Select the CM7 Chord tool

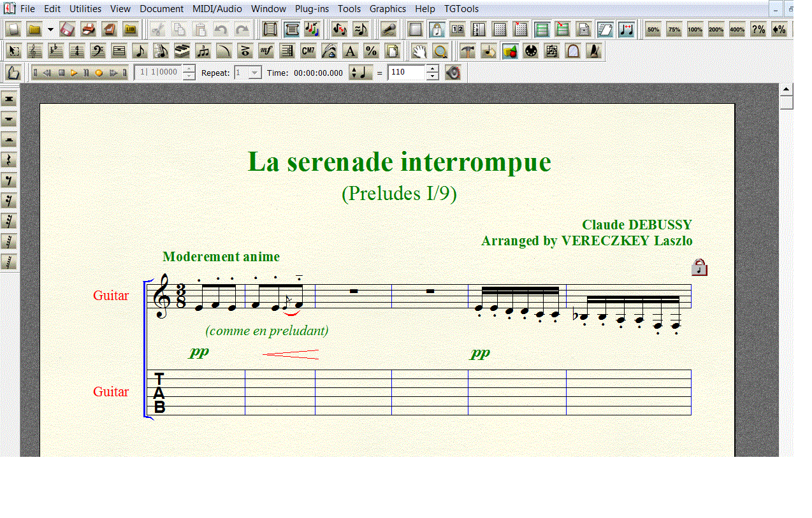point(308,52)
